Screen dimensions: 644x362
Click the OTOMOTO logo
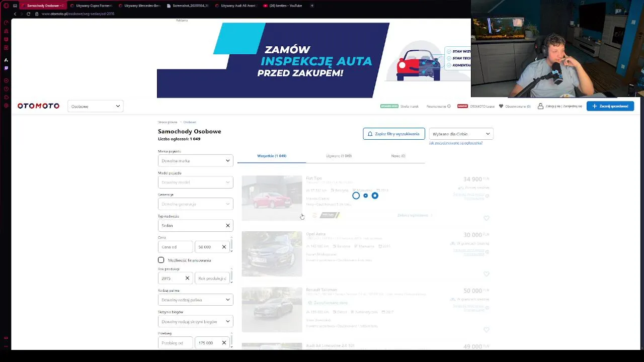tap(38, 106)
